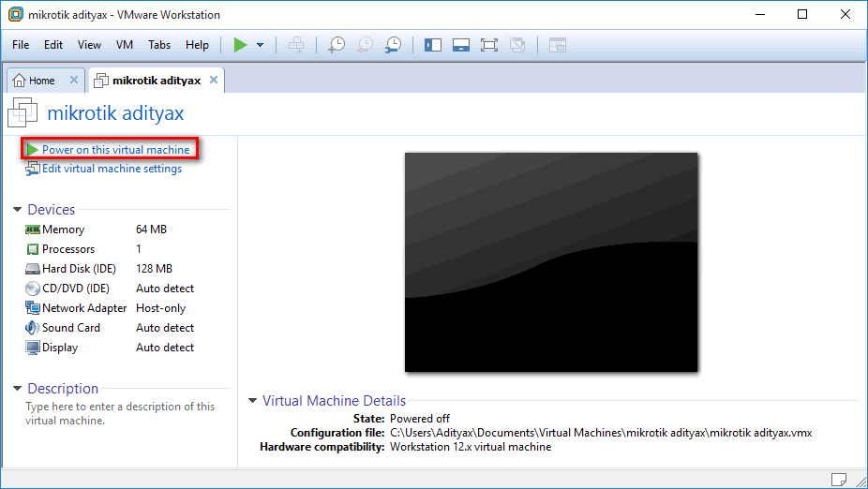Enter full screen mode icon

pos(489,45)
